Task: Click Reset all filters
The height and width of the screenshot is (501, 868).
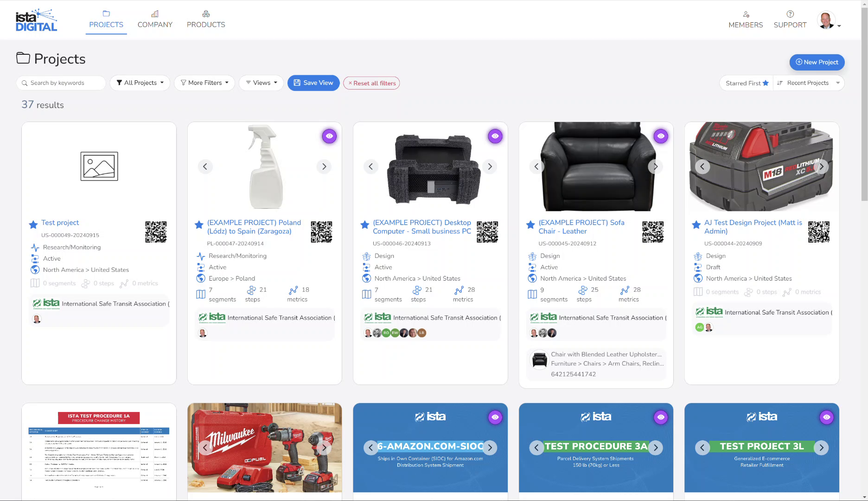Action: [371, 83]
